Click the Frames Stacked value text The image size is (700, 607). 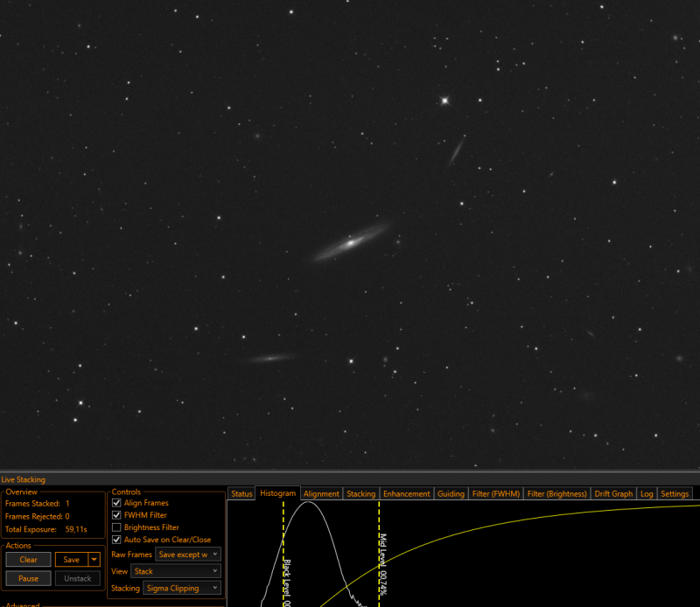click(x=67, y=504)
